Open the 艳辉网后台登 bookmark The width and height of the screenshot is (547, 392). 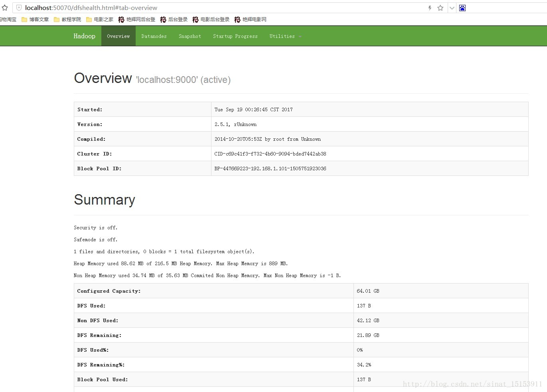[x=137, y=19]
